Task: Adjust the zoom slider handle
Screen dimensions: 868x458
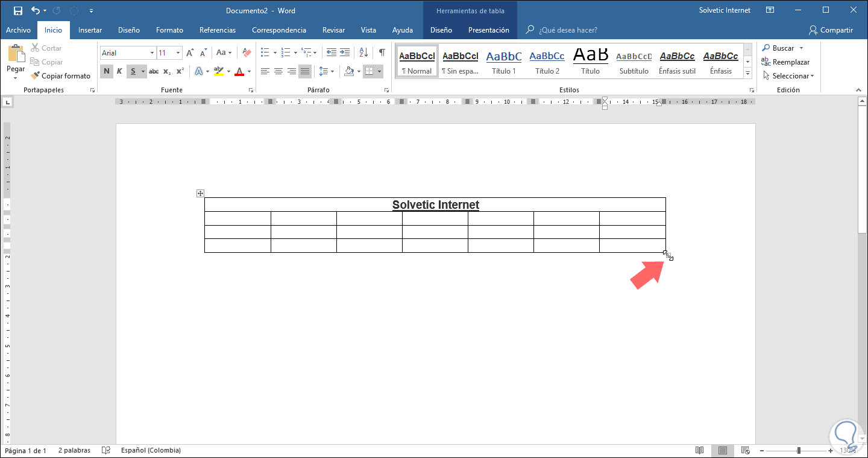Action: click(799, 451)
